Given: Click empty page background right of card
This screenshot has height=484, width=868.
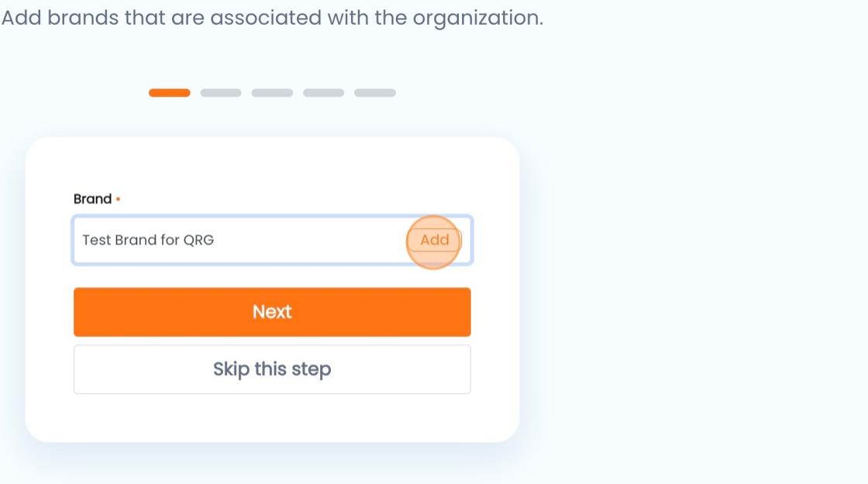Looking at the screenshot, I should click(692, 277).
